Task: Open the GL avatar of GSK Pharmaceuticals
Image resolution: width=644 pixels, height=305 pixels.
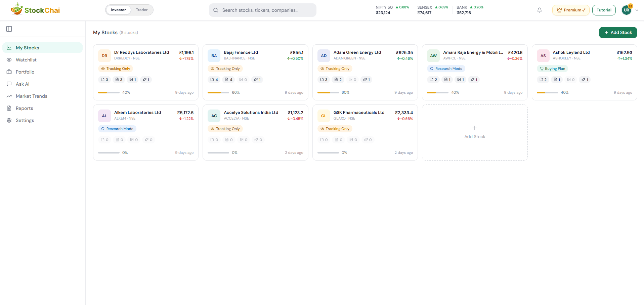Action: click(x=324, y=116)
